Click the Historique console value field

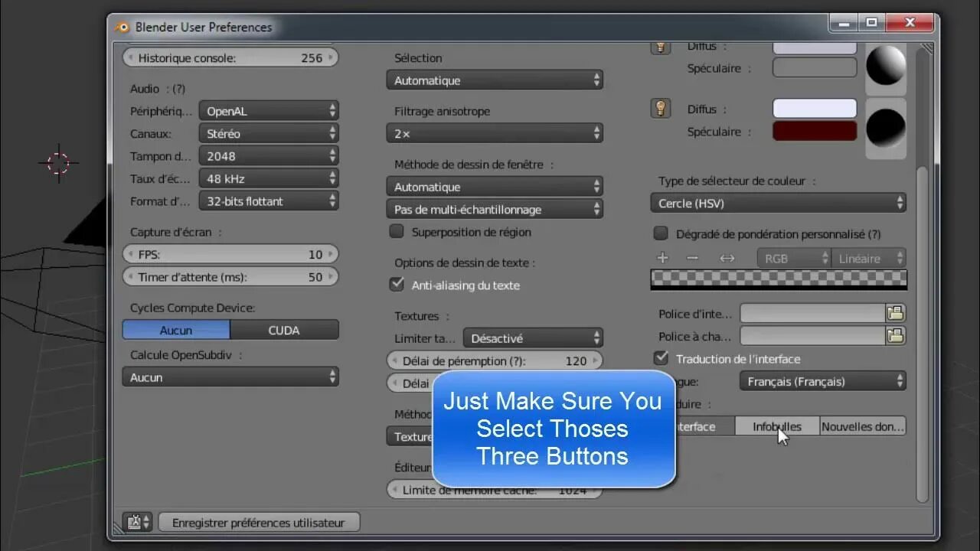230,57
